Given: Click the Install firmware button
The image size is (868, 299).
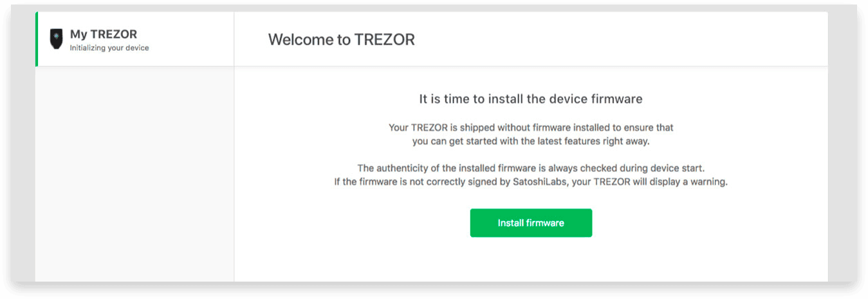Looking at the screenshot, I should pyautogui.click(x=531, y=223).
